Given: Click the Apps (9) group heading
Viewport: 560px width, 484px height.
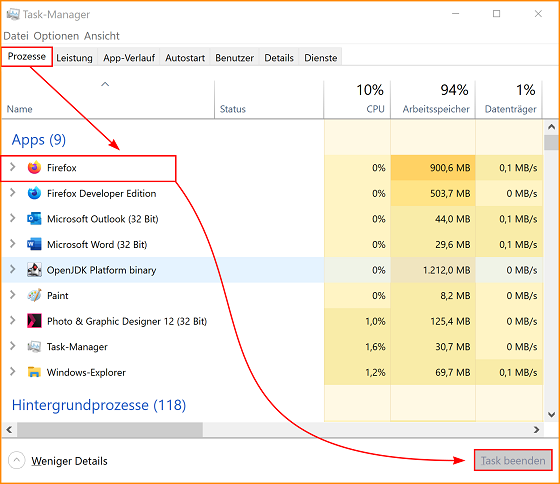Looking at the screenshot, I should tap(39, 140).
